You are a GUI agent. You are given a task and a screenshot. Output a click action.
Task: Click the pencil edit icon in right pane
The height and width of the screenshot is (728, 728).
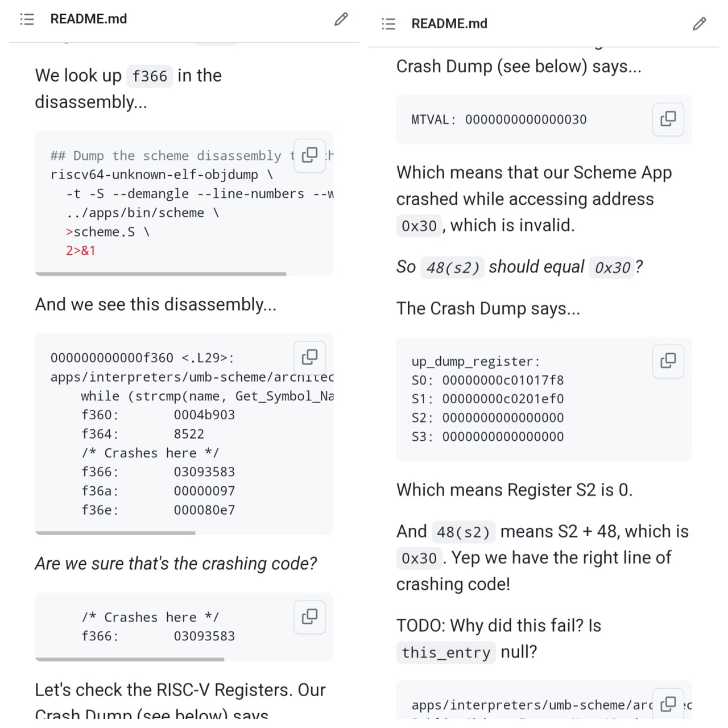coord(700,24)
